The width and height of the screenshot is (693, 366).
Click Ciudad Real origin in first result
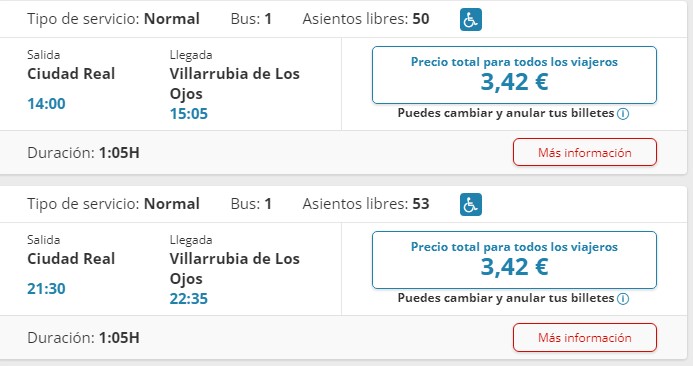(71, 74)
